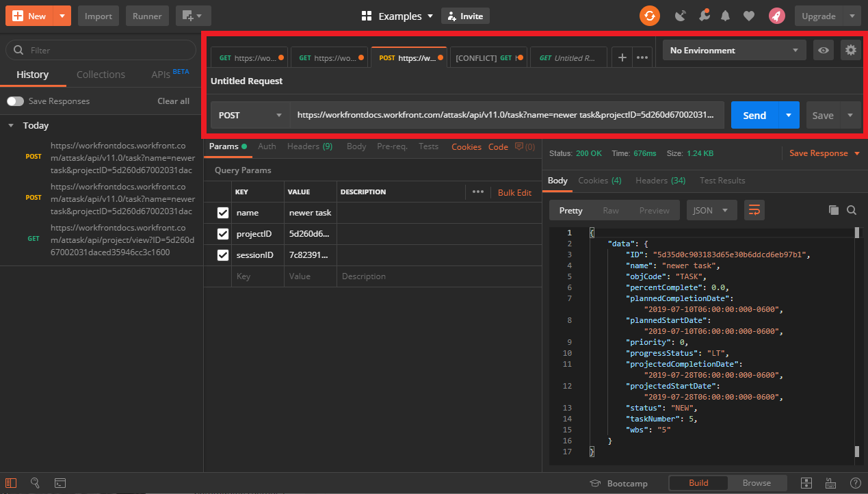Open the JSON format dropdown
The image size is (868, 494).
(x=711, y=210)
